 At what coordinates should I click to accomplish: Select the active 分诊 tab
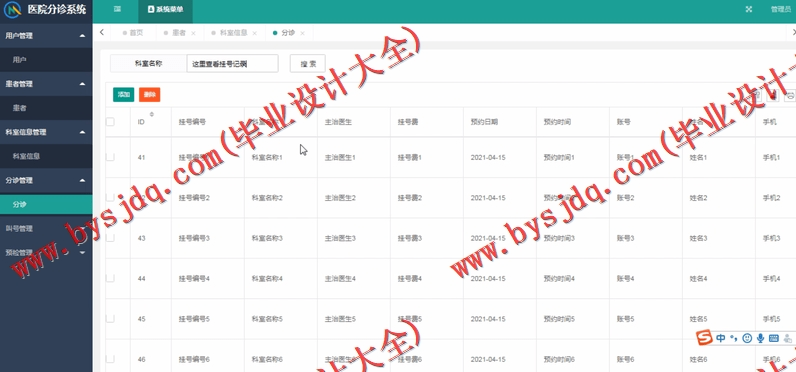click(288, 33)
